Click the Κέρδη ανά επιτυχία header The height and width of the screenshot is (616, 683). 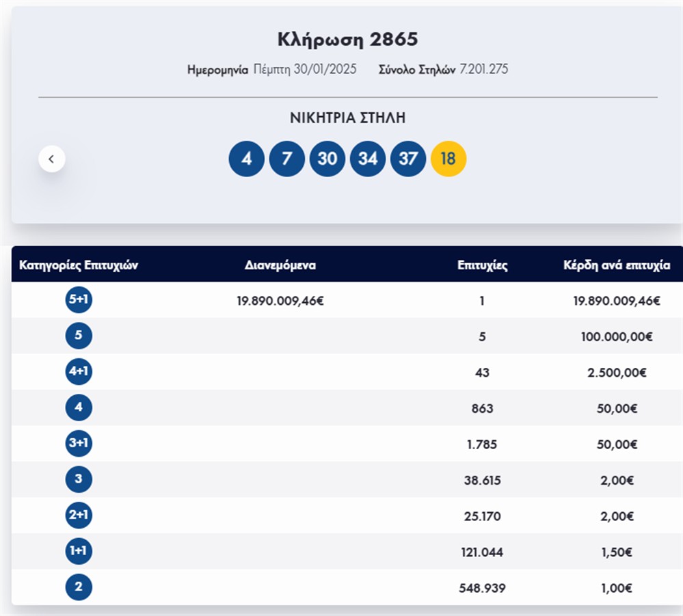tap(616, 265)
